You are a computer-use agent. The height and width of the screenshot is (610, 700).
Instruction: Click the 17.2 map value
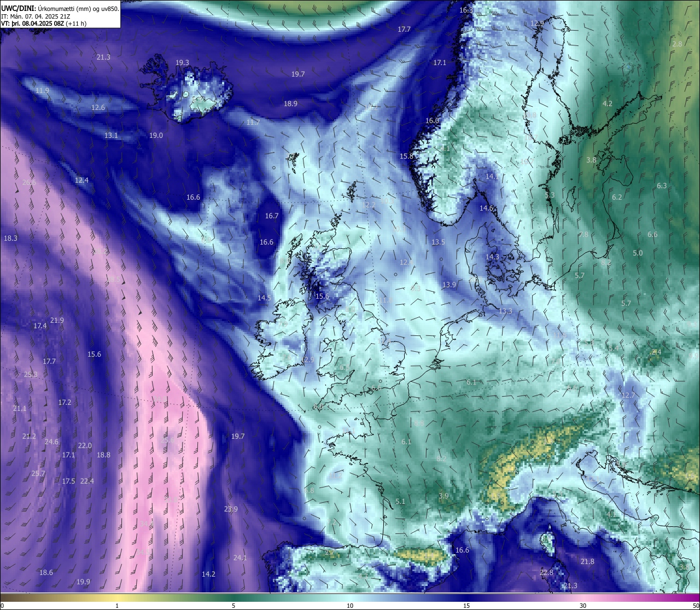65,403
